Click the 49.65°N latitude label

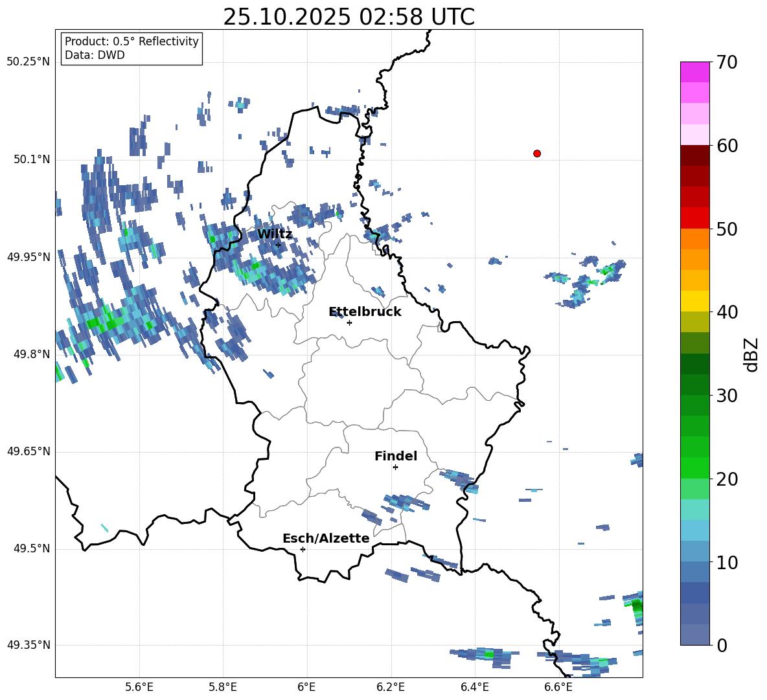pyautogui.click(x=29, y=451)
